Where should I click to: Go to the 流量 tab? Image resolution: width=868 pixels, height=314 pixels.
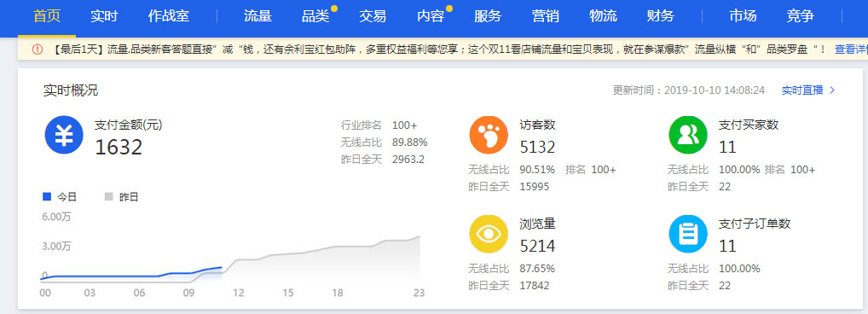pos(258,16)
